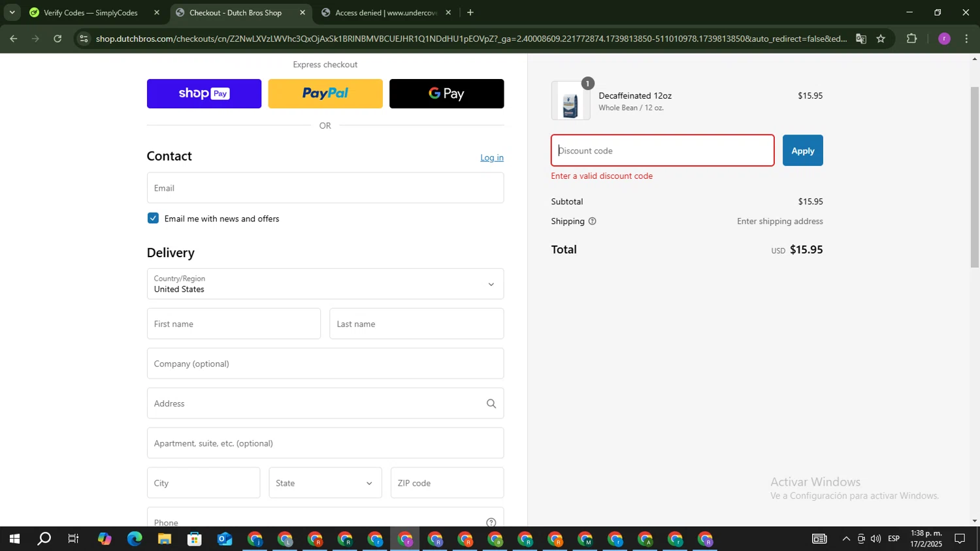
Task: Open the taskbar clock and date
Action: pos(926,539)
